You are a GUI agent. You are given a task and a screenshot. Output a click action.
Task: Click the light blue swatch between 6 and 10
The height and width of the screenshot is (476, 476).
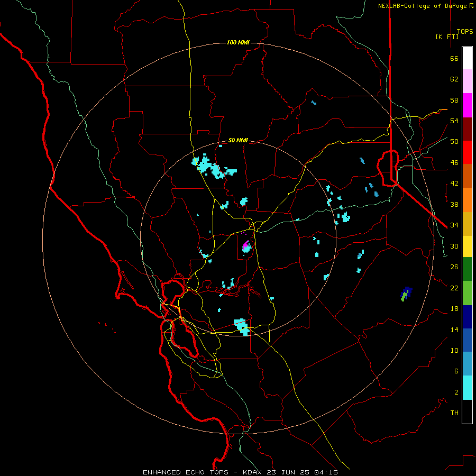click(x=467, y=364)
